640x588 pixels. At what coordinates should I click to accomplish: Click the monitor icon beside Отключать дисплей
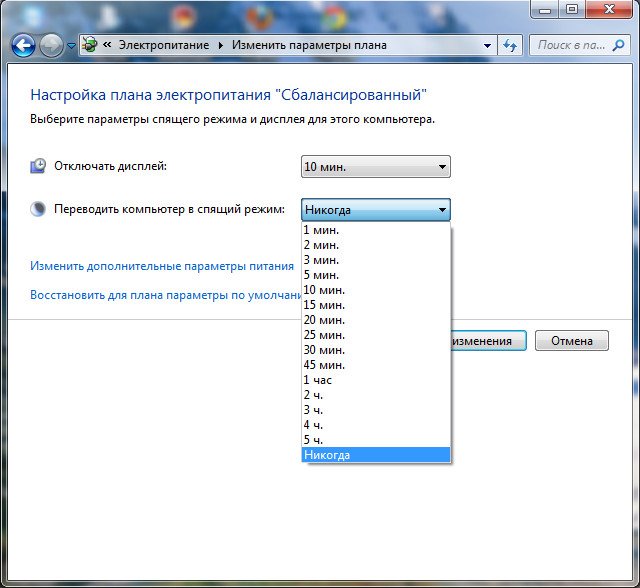tap(38, 166)
